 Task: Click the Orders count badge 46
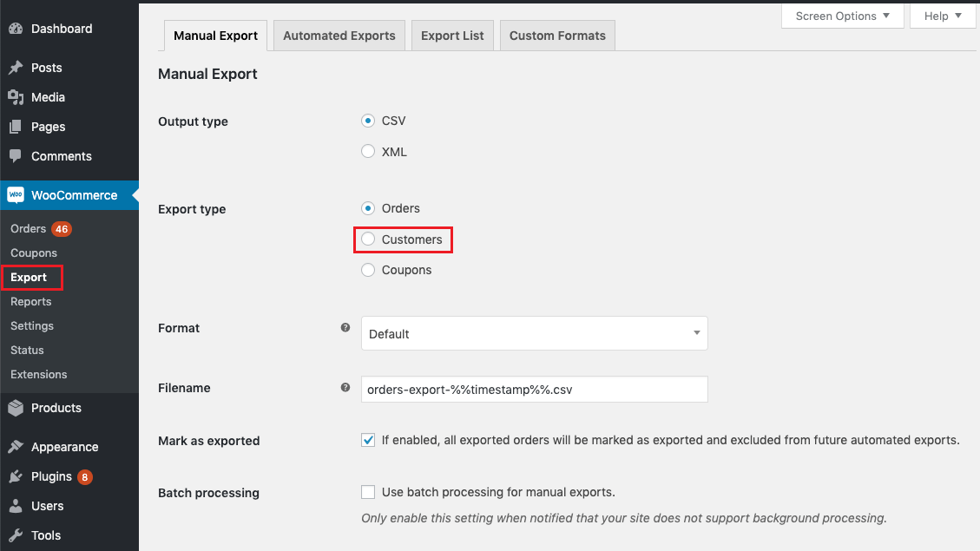point(62,229)
